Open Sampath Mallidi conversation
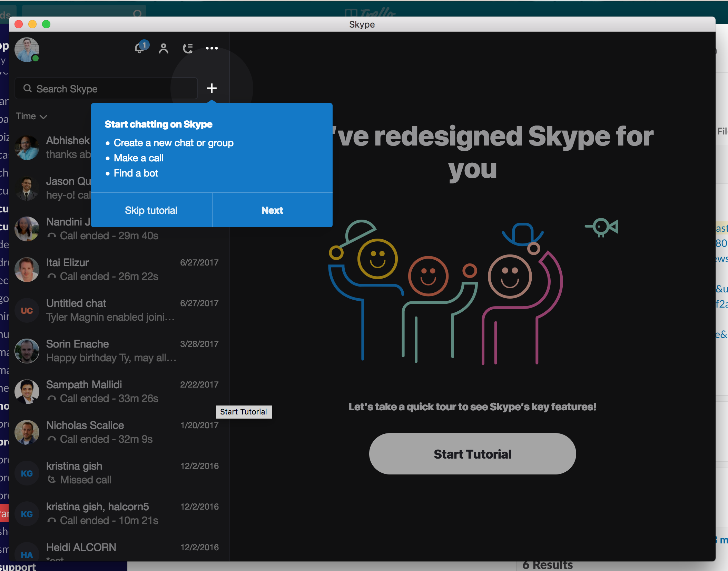Viewport: 728px width, 571px height. pyautogui.click(x=119, y=392)
